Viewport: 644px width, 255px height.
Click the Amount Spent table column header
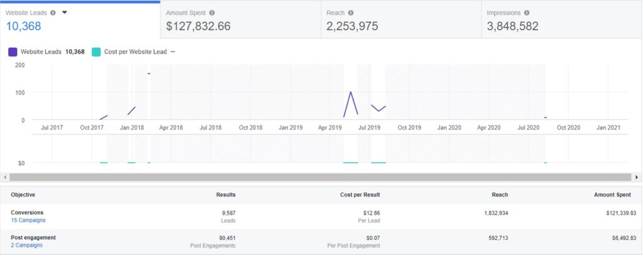click(613, 195)
